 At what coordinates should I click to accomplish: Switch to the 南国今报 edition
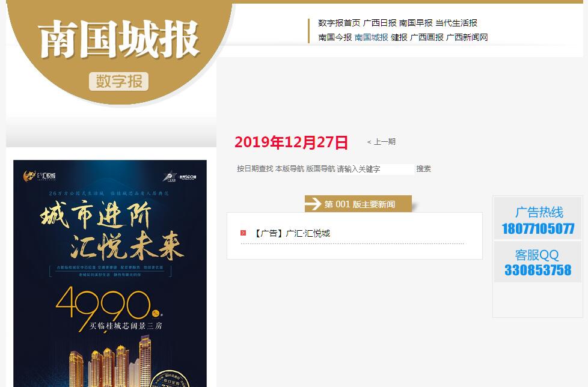tap(335, 37)
